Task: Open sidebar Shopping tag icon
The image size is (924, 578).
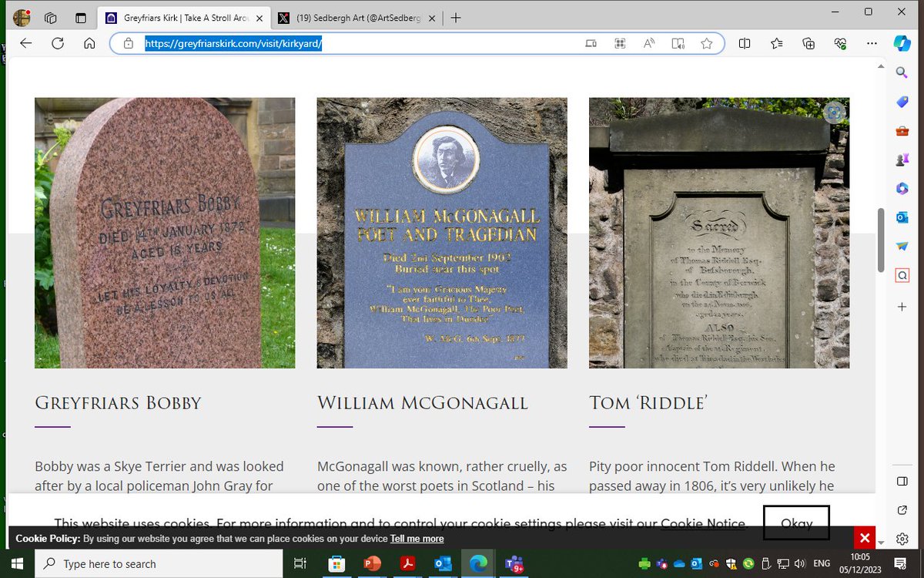Action: click(x=902, y=102)
